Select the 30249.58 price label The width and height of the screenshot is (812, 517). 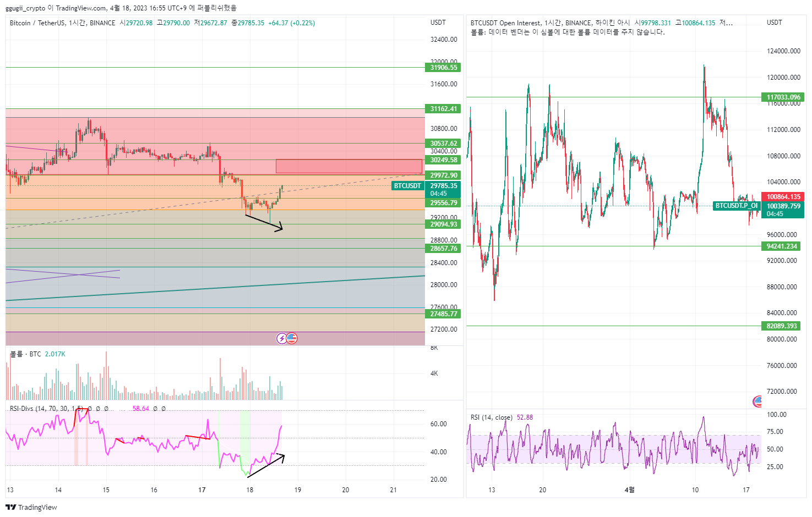(444, 160)
